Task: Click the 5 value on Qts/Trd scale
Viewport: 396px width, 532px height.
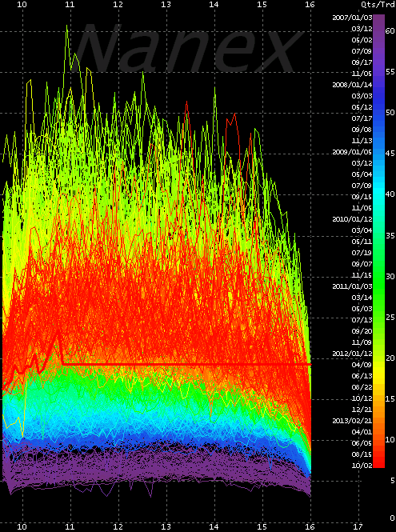Action: click(x=393, y=481)
